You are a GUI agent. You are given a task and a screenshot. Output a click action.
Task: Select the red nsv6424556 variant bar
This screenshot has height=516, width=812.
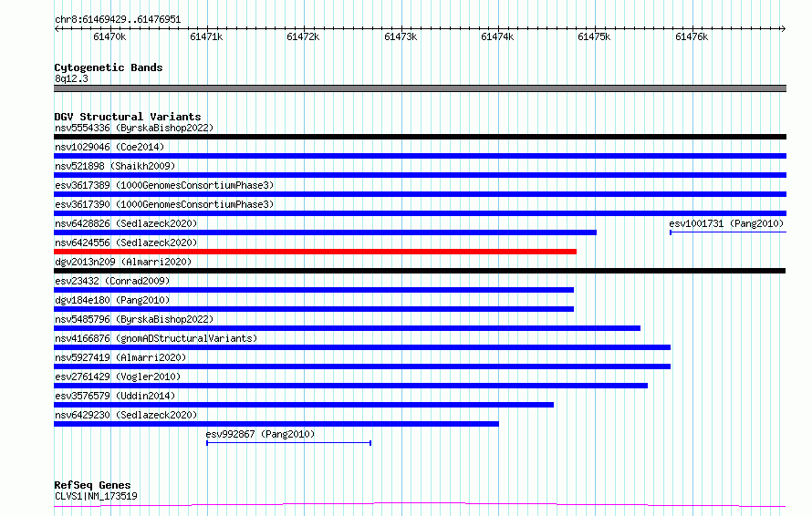pyautogui.click(x=315, y=252)
